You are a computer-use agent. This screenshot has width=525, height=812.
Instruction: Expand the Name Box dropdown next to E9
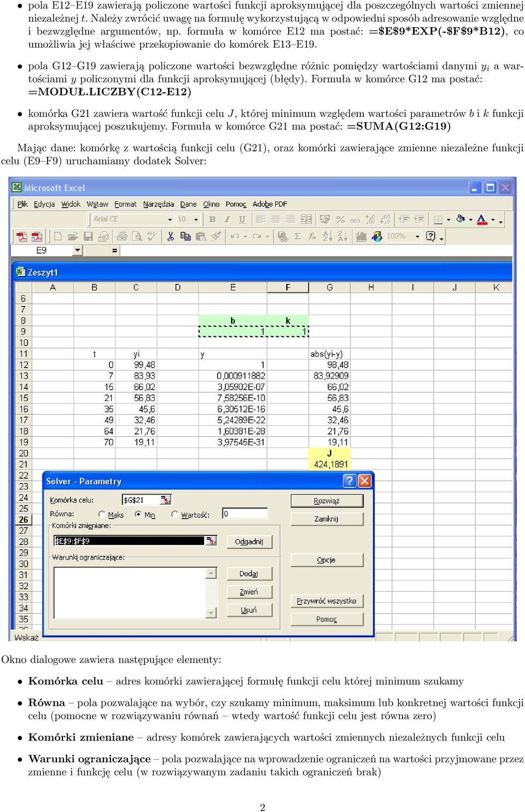(78, 250)
